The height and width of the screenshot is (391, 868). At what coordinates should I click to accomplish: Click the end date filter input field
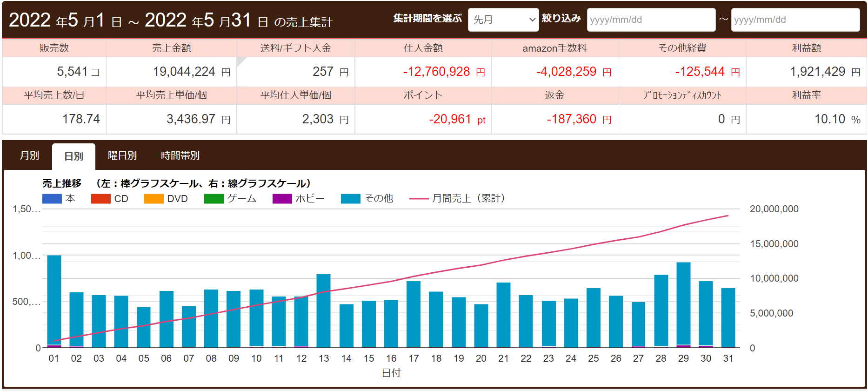tap(795, 20)
